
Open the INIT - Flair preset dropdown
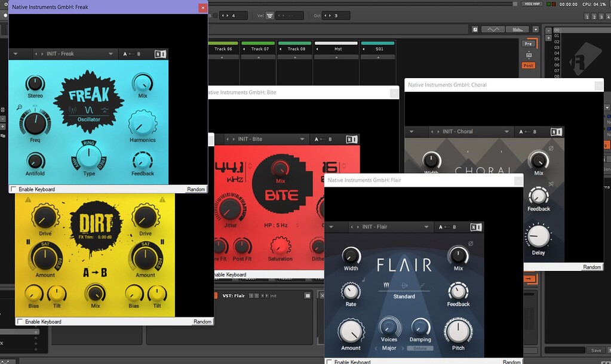(x=426, y=227)
